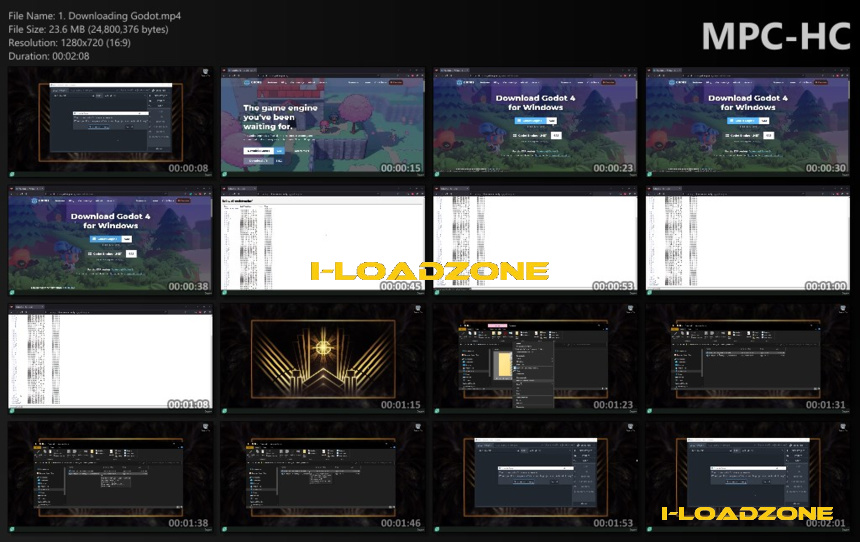Select the 00:00:15 game engine homepage thumbnail
The height and width of the screenshot is (542, 860).
click(x=322, y=122)
